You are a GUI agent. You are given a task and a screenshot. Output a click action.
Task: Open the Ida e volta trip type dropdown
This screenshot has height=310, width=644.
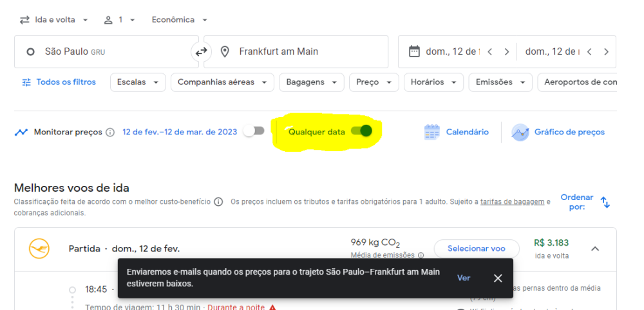coord(54,20)
